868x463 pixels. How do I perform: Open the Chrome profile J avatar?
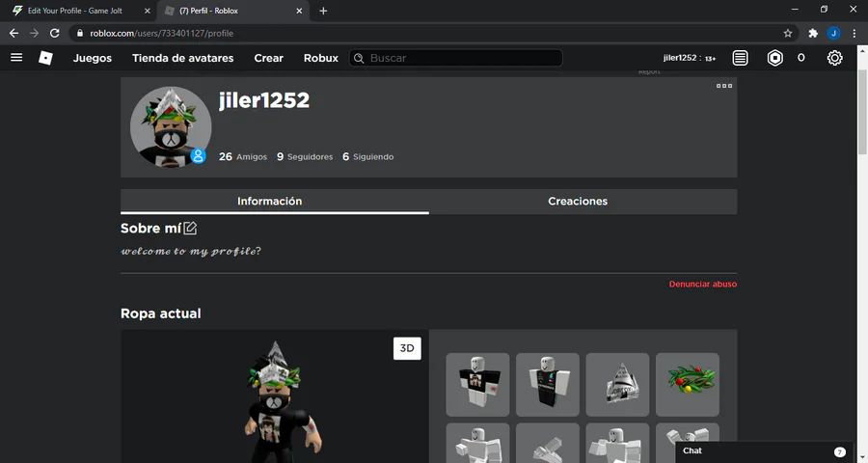[x=833, y=33]
